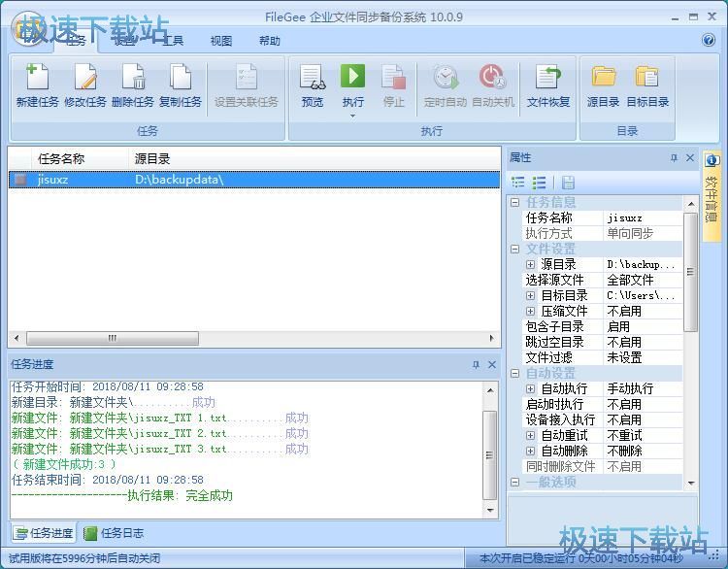This screenshot has height=569, width=728.
Task: Switch to the 任务日志 bottom tab
Action: (115, 533)
